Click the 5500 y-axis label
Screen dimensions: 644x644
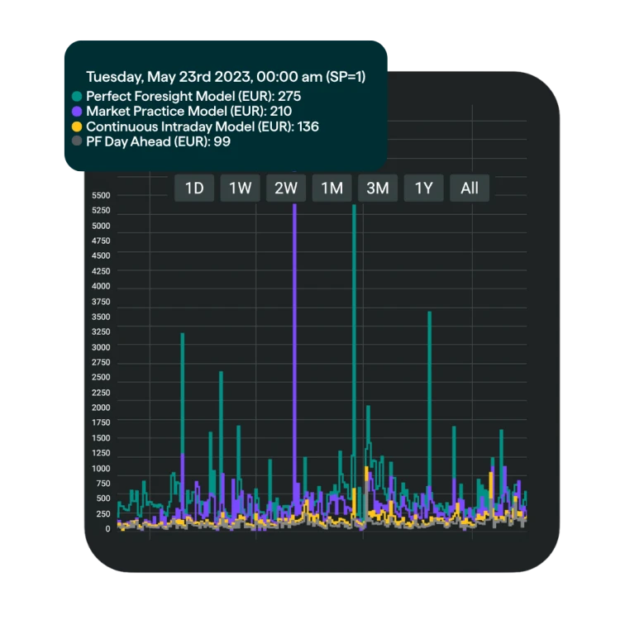tap(101, 195)
